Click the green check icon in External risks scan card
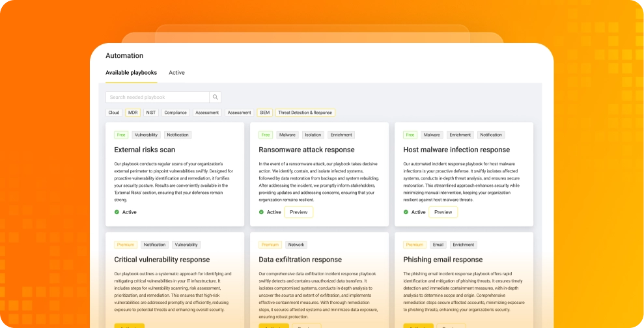This screenshot has height=328, width=644. pos(117,212)
